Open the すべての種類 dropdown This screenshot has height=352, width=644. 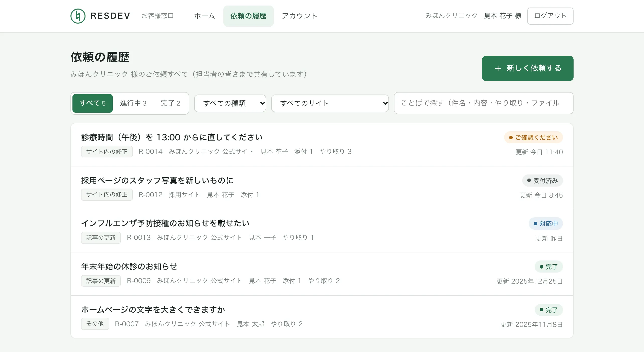[230, 103]
